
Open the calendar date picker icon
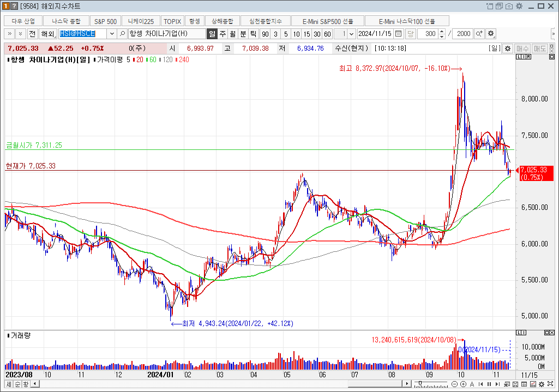coord(399,34)
